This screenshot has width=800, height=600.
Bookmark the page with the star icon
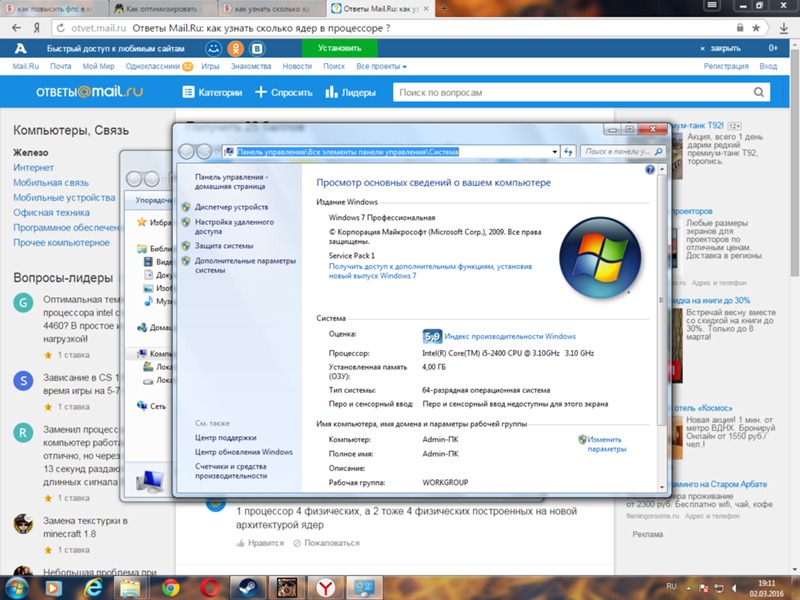(x=756, y=28)
